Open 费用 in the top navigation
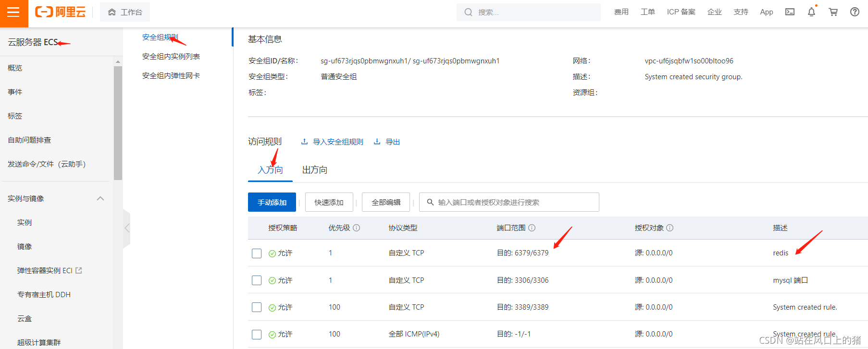 [x=621, y=12]
